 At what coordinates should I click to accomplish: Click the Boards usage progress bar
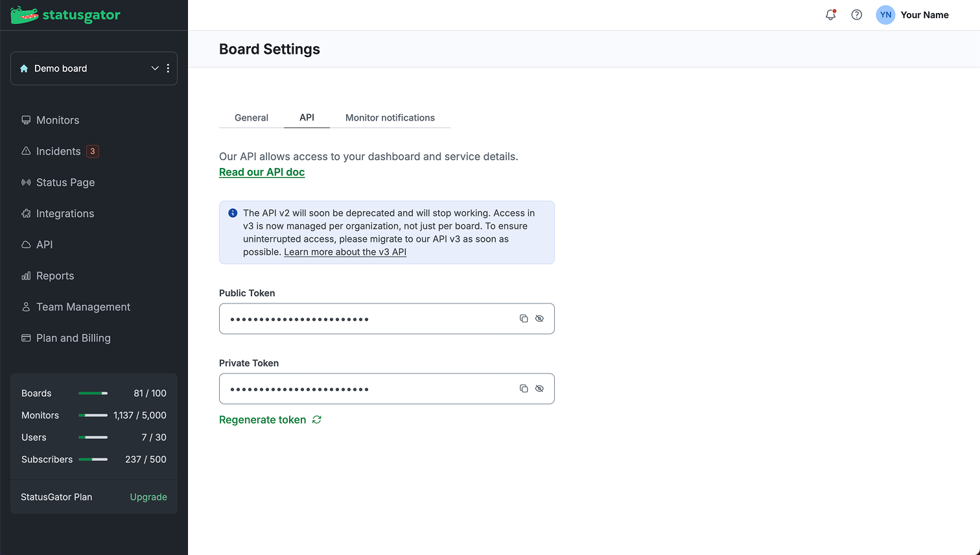click(x=93, y=394)
